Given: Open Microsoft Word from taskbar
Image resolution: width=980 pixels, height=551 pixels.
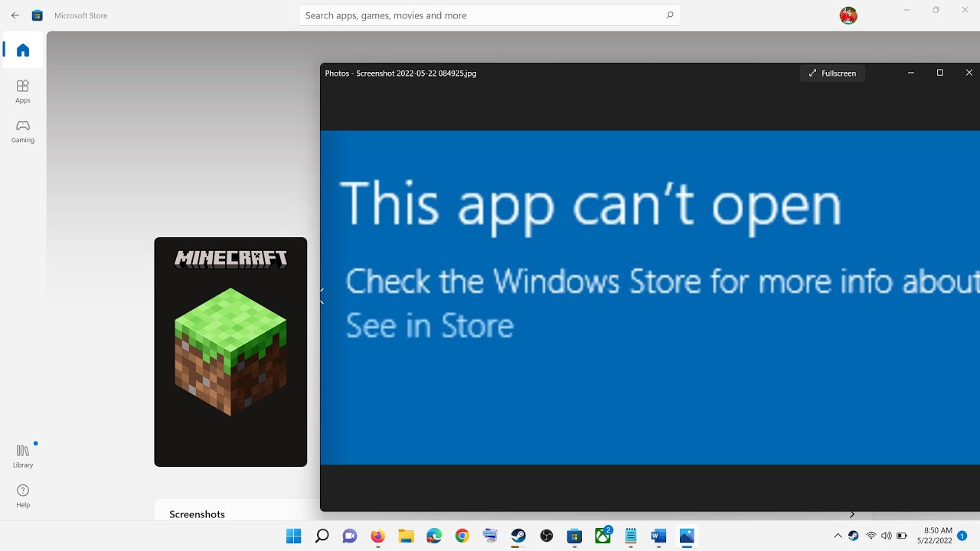Looking at the screenshot, I should [x=658, y=536].
